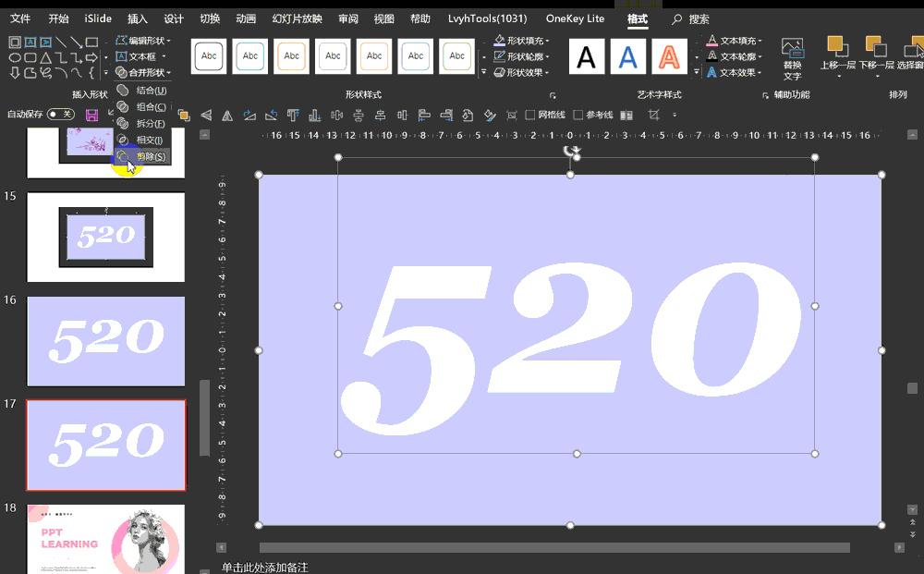Click the Save icon in quick access toolbar
Image resolution: width=924 pixels, height=574 pixels.
(x=91, y=115)
